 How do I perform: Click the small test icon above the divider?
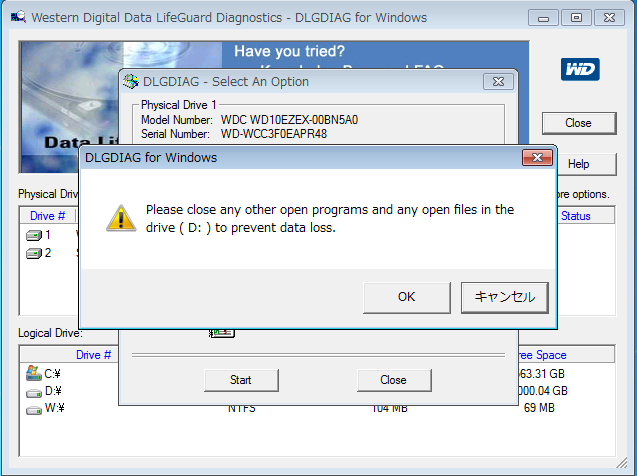tap(222, 333)
